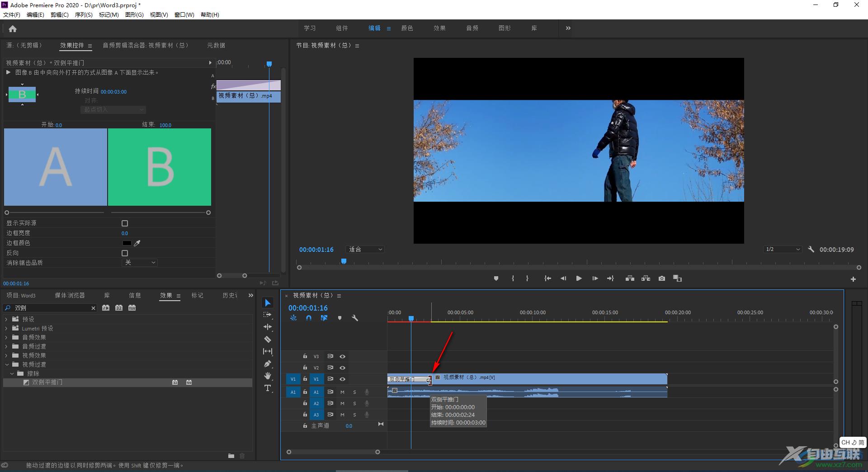Expand the 视频效果 folder

pos(6,355)
